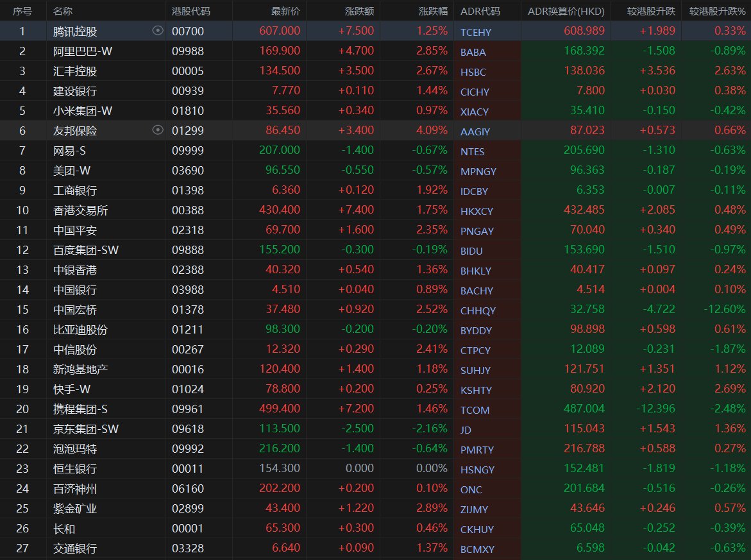Click stock code 09999 for 网易-S
This screenshot has height=560, width=751.
(188, 151)
